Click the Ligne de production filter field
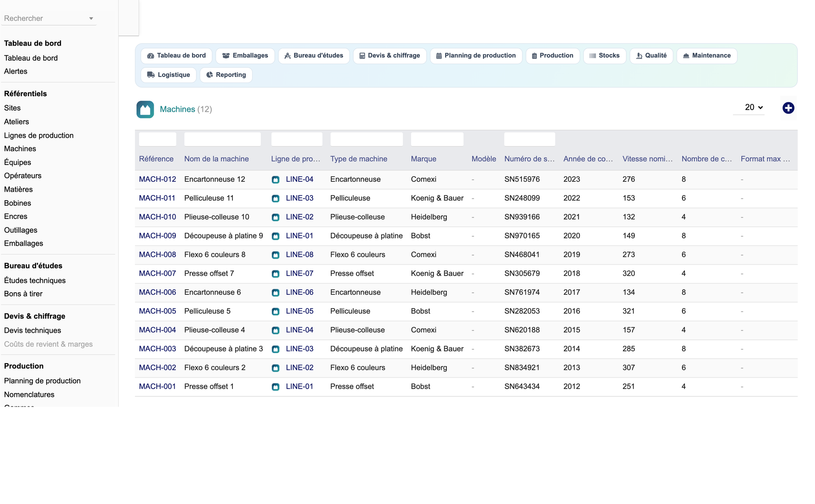Image resolution: width=815 pixels, height=504 pixels. (x=297, y=139)
